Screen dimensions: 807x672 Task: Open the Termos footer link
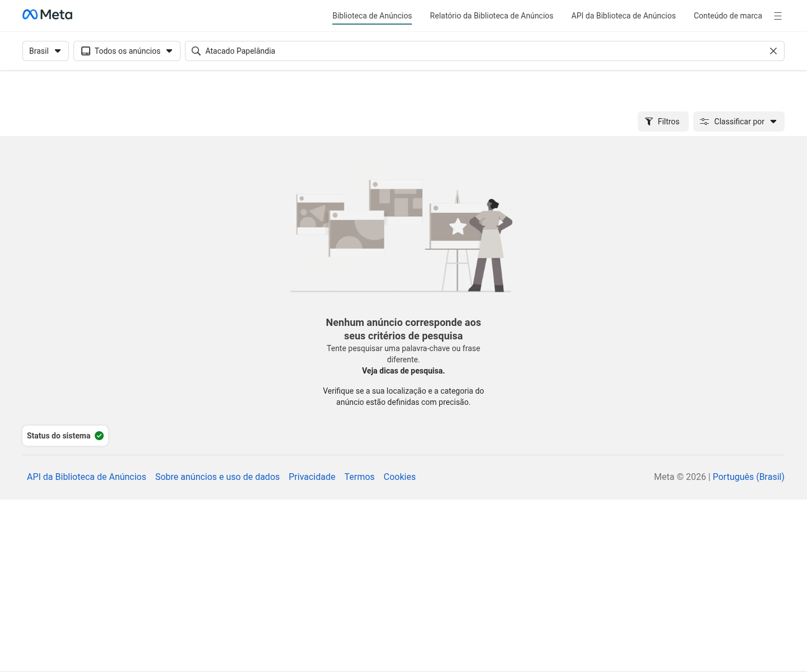[359, 477]
